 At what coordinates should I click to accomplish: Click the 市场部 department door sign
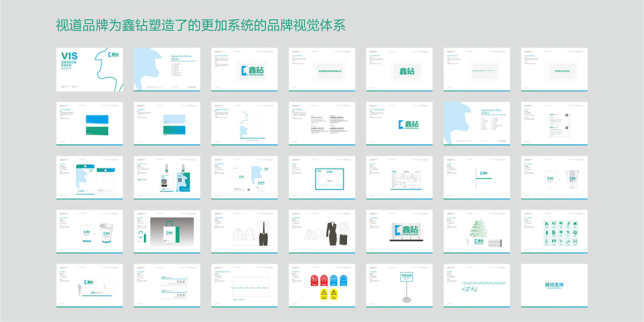pyautogui.click(x=175, y=295)
